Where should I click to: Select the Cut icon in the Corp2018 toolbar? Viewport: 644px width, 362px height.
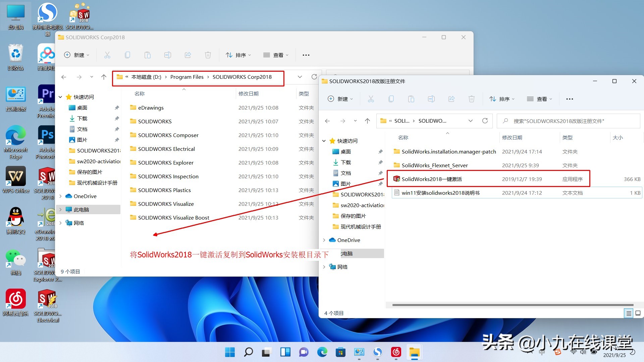pyautogui.click(x=107, y=55)
